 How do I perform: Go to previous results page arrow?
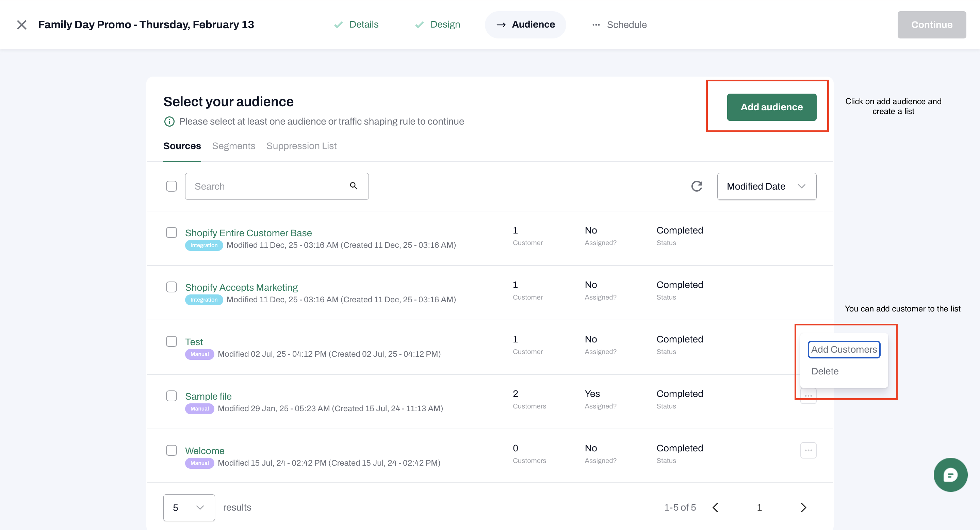tap(715, 507)
